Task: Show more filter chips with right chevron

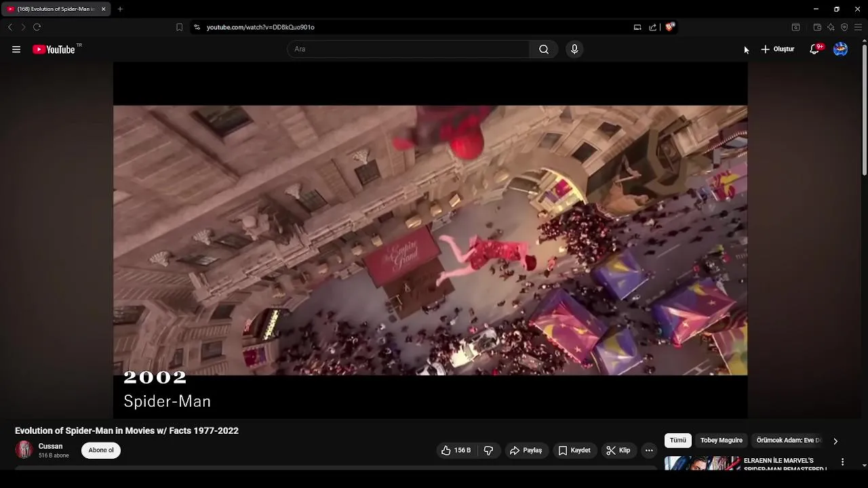Action: [835, 441]
